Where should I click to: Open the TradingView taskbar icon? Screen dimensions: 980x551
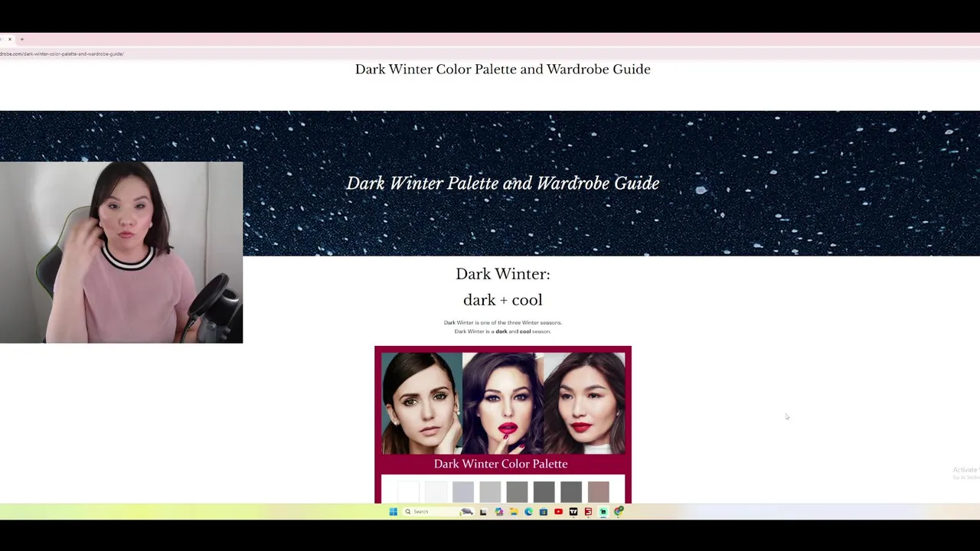pyautogui.click(x=573, y=511)
